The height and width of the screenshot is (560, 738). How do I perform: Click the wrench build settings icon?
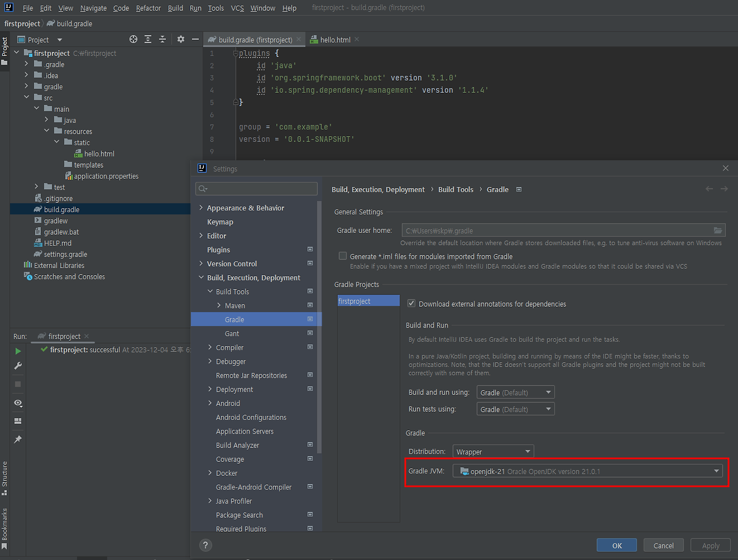click(18, 366)
